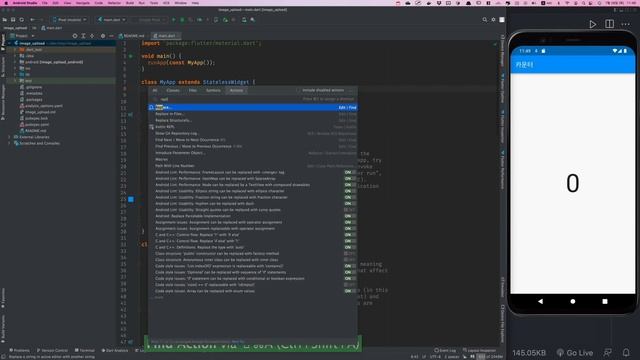Toggle ON switch for HashMap SparseArray lint
This screenshot has width=640, height=360.
click(x=350, y=178)
